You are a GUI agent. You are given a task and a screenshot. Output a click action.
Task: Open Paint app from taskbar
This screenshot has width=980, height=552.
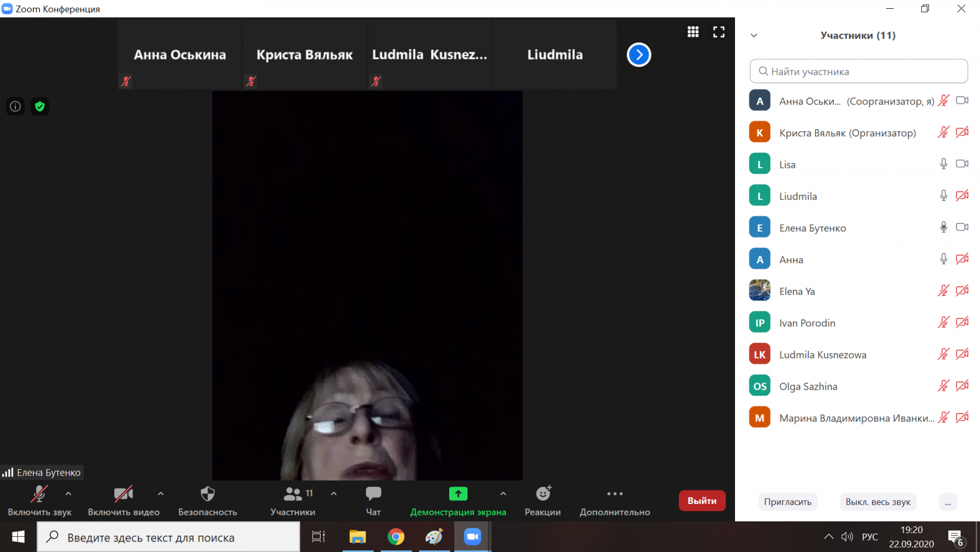point(434,537)
